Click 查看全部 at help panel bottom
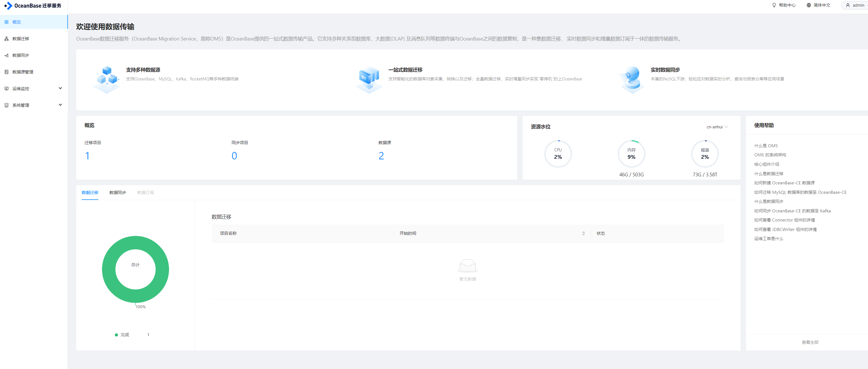The height and width of the screenshot is (369, 868). click(810, 342)
